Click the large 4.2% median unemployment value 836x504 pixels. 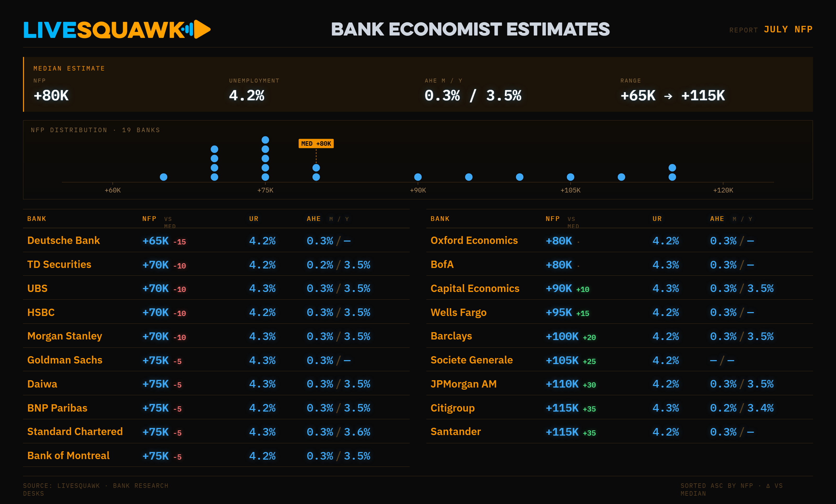tap(247, 96)
